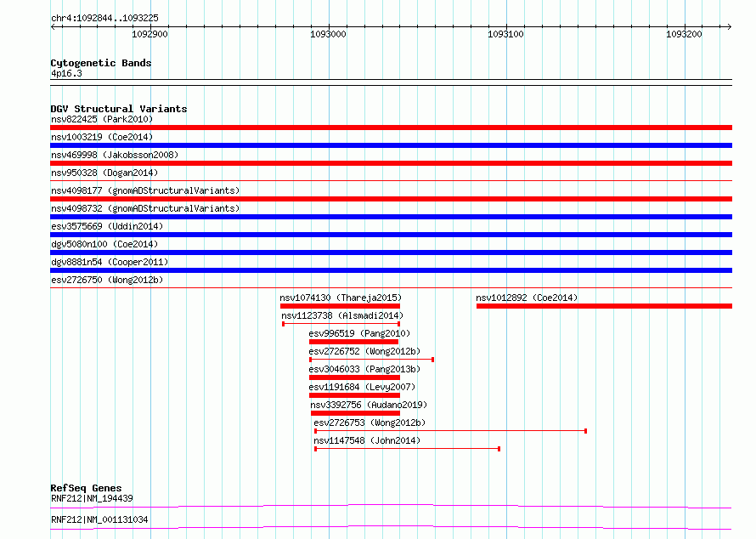Click the 1093200 ruler position label

(684, 34)
